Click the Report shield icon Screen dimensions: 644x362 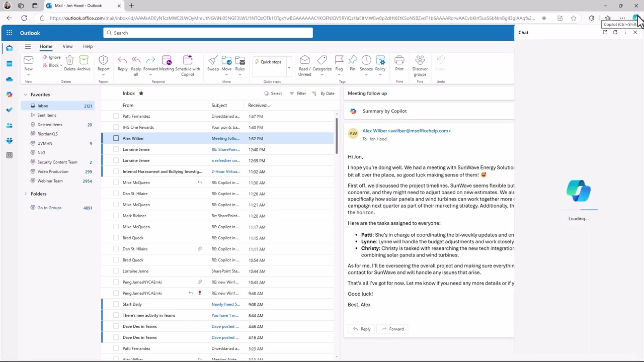point(103,60)
